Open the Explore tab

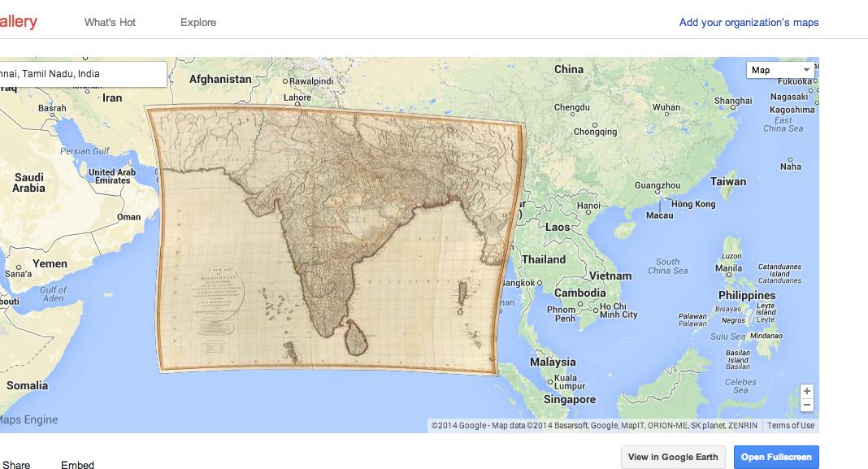coord(198,22)
